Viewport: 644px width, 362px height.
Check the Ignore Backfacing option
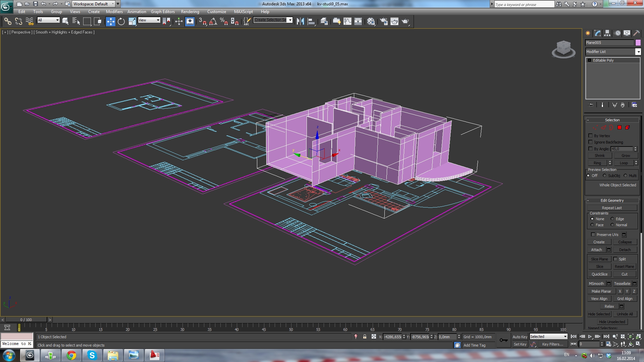click(x=591, y=142)
